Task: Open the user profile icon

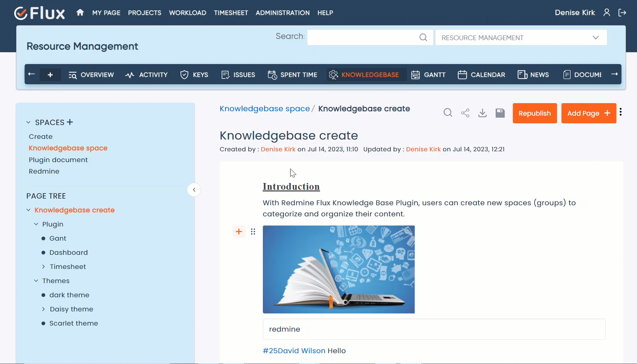Action: (x=607, y=13)
